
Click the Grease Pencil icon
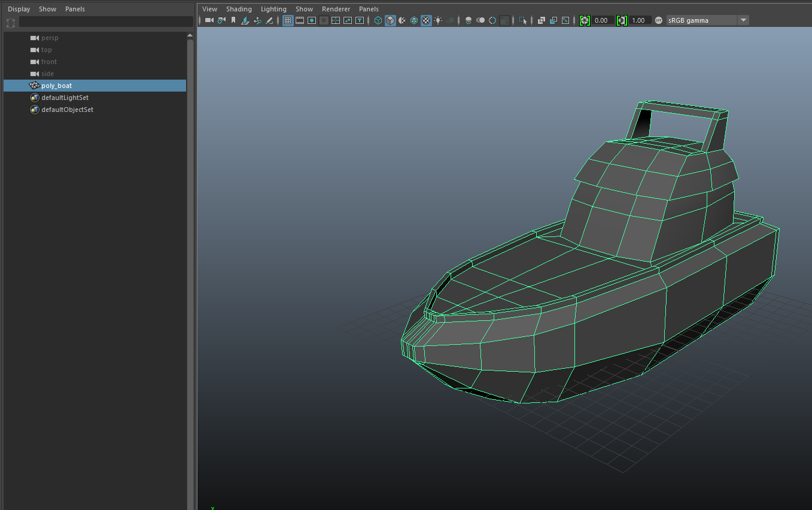[269, 20]
